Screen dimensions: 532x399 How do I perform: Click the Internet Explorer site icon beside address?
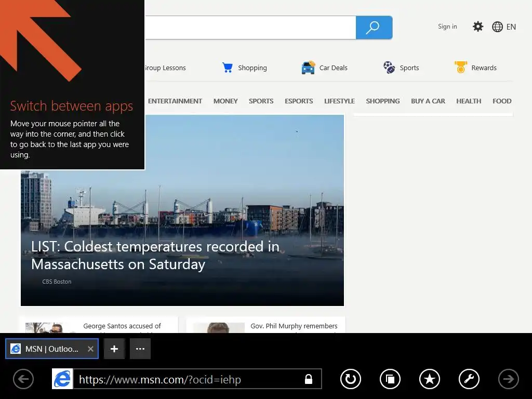(62, 379)
